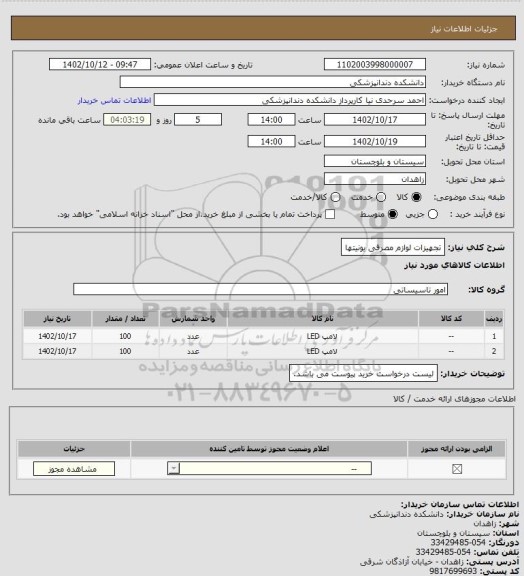Click the جزئیات column header in license table
This screenshot has height=576, width=524.
point(74,449)
